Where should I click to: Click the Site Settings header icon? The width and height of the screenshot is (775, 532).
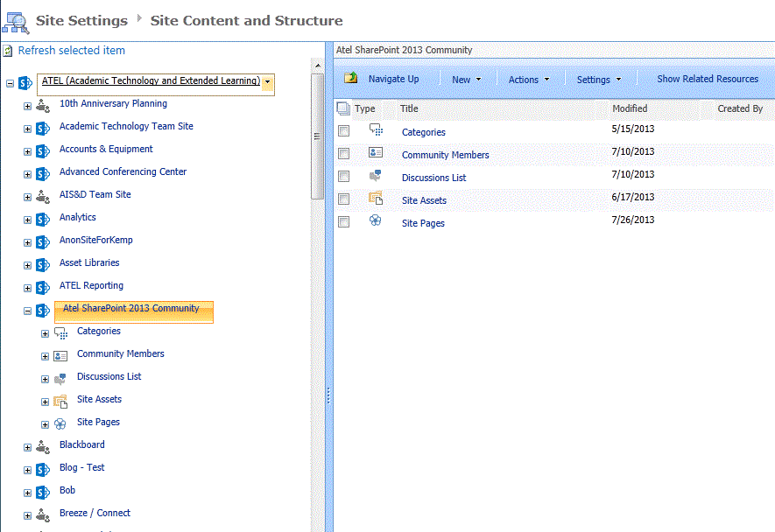pos(16,22)
